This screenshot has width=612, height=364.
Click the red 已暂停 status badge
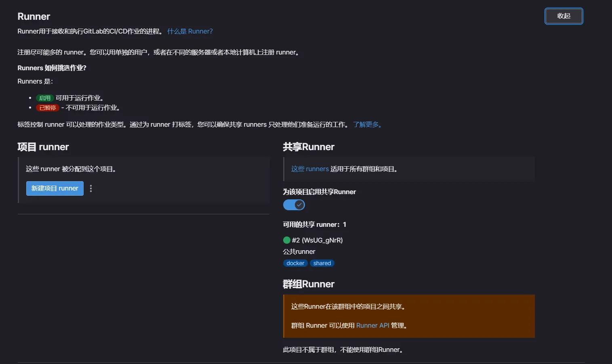(48, 108)
